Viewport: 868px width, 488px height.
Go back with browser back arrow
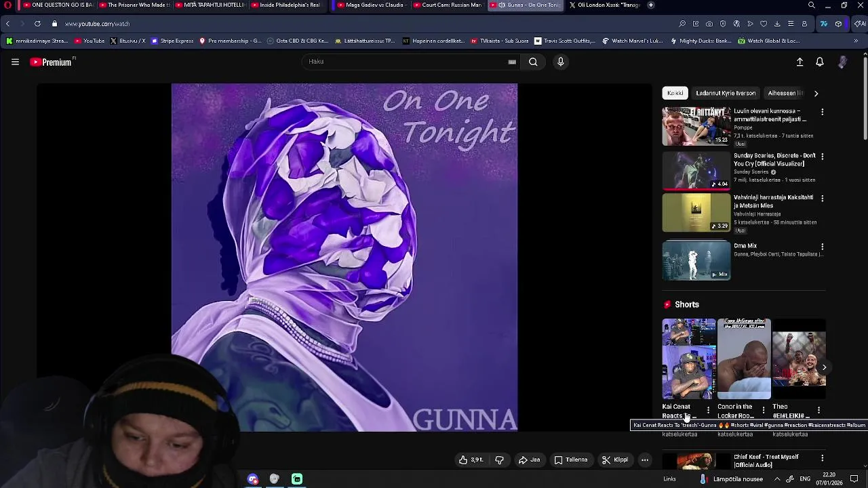(x=7, y=24)
